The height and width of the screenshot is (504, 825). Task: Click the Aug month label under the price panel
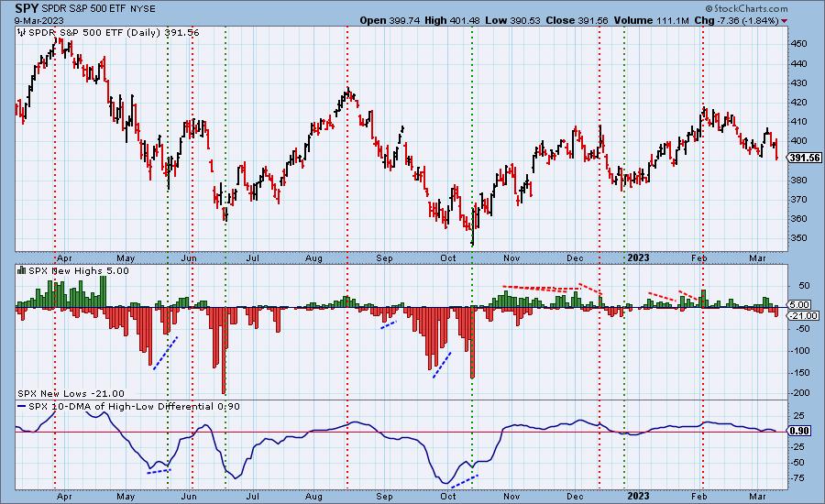(x=313, y=258)
